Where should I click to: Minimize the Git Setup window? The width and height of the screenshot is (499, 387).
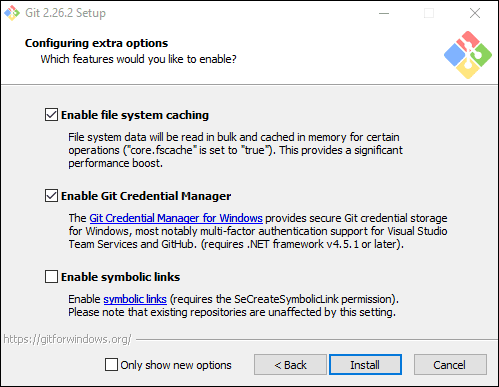[384, 13]
